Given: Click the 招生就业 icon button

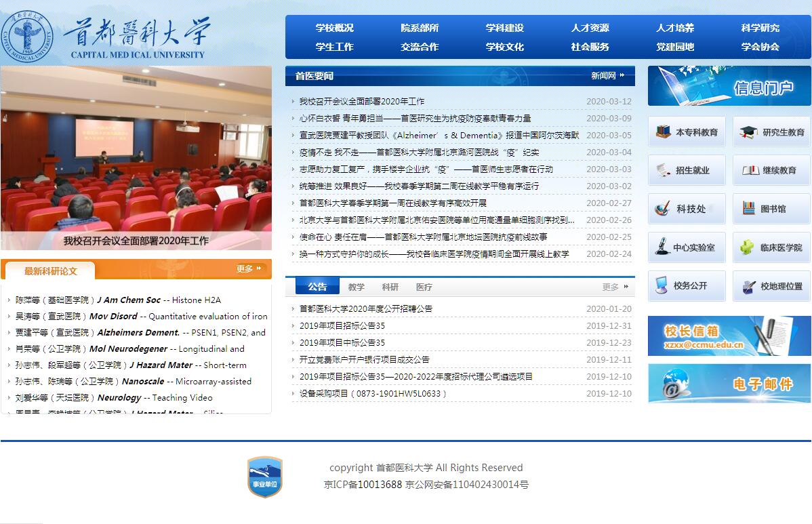Looking at the screenshot, I should click(663, 170).
